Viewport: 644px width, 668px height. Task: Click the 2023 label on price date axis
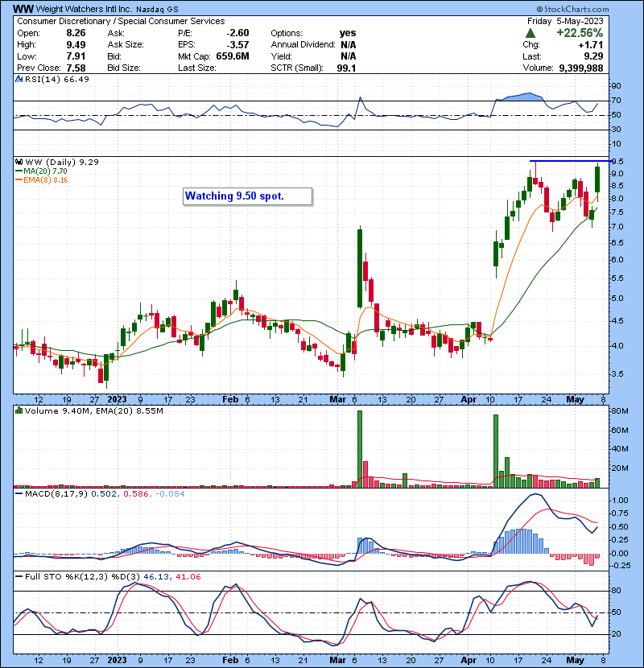[117, 400]
